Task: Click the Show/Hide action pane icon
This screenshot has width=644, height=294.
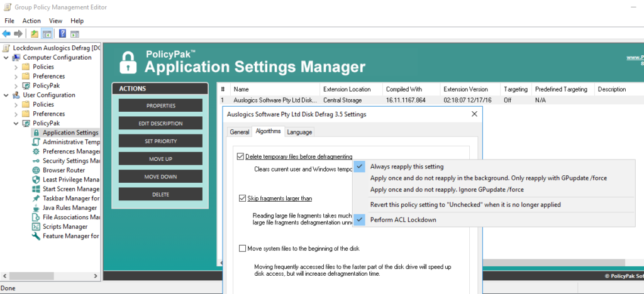Action: pyautogui.click(x=75, y=34)
